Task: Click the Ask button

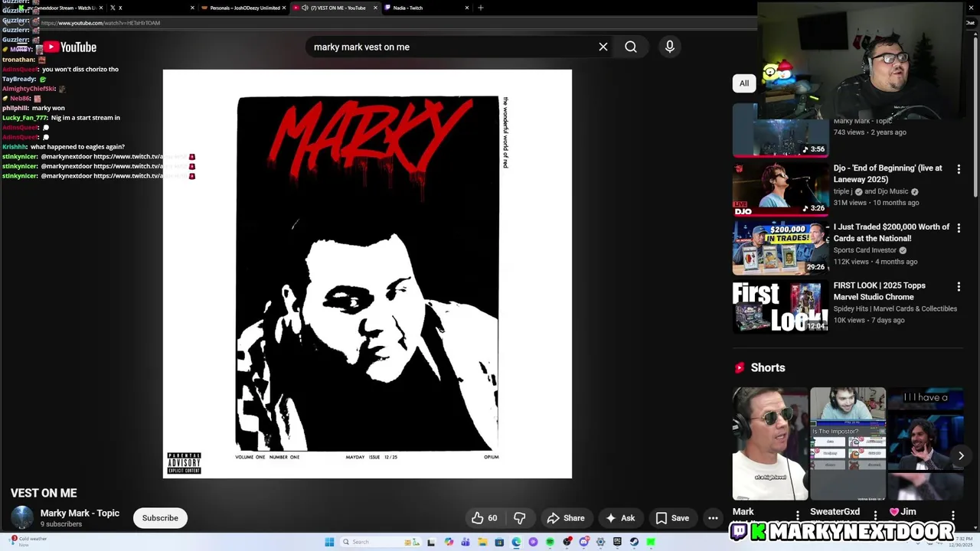Action: [x=620, y=518]
